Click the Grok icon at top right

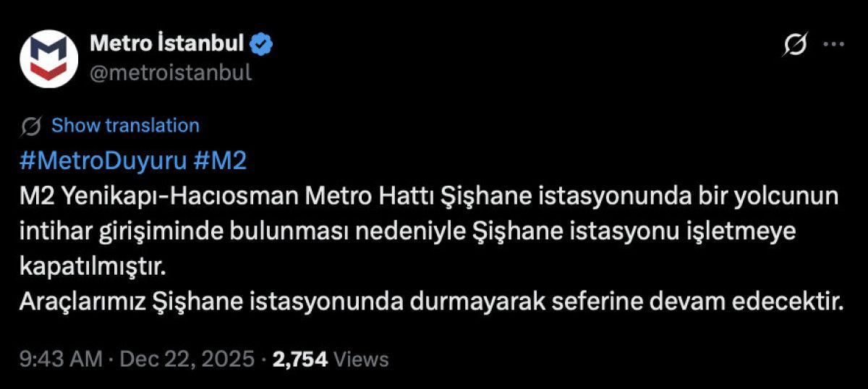(x=795, y=45)
